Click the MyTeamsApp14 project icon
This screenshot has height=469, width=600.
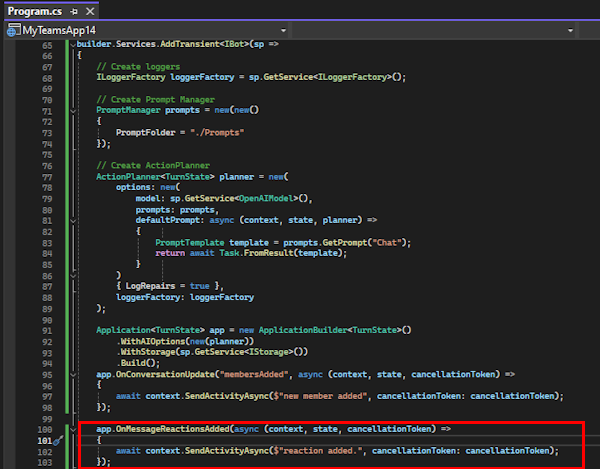[x=13, y=30]
